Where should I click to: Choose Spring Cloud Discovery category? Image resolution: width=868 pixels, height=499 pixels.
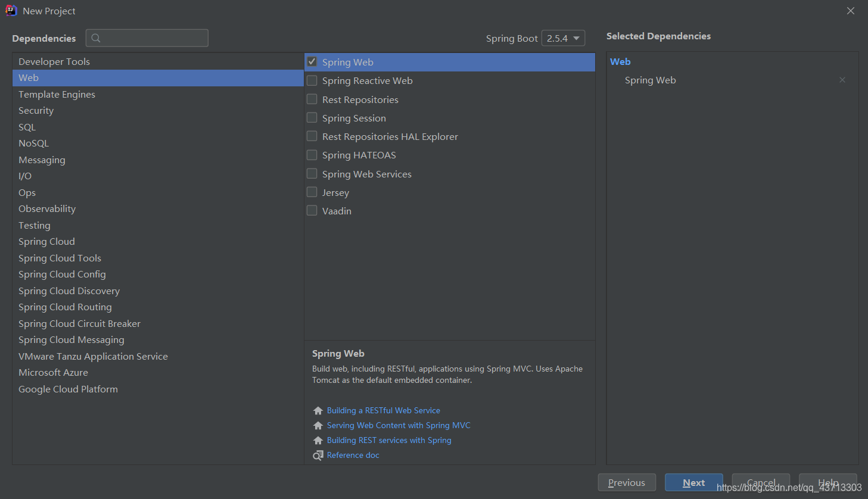158,291
